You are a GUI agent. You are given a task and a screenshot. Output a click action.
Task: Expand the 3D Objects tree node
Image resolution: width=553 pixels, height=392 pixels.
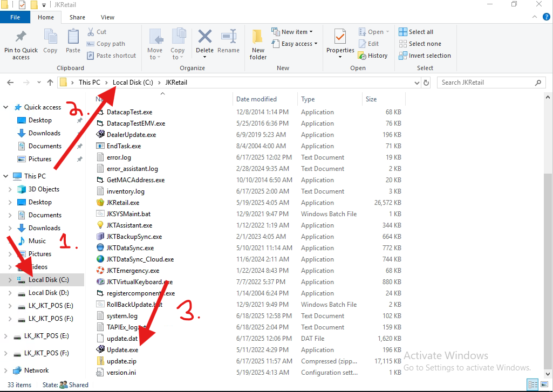click(10, 189)
